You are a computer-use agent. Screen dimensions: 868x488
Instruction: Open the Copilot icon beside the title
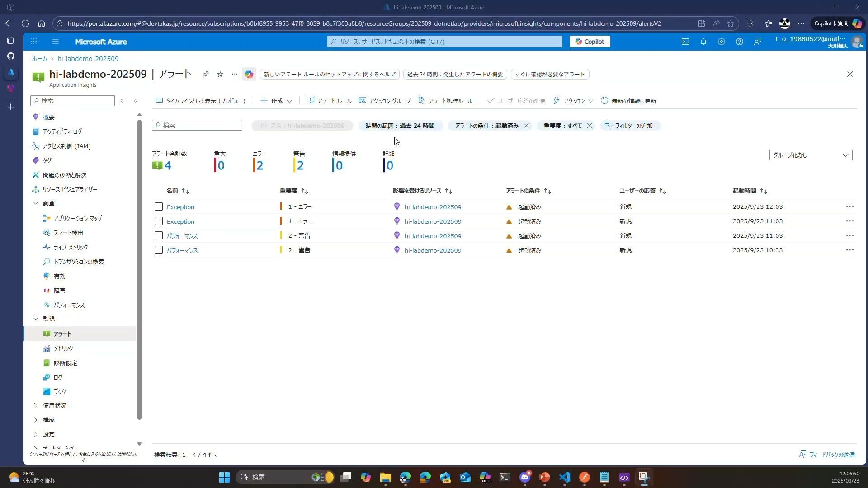(249, 74)
